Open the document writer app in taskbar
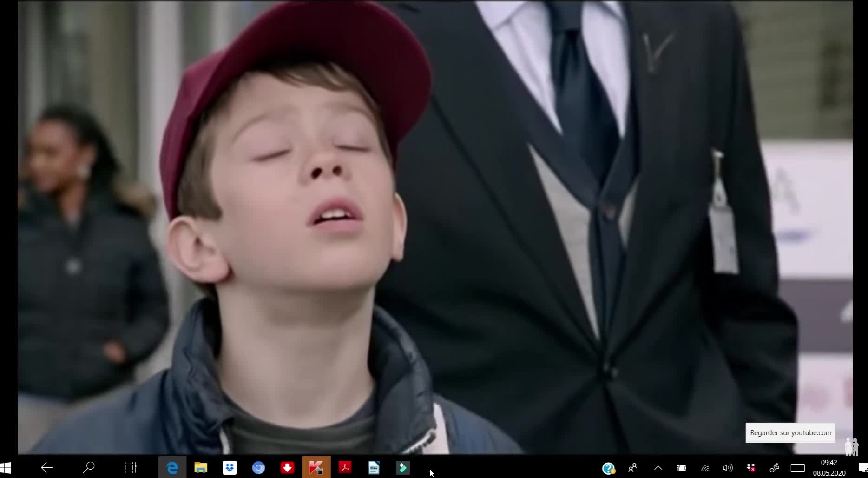The image size is (868, 478). (x=374, y=468)
